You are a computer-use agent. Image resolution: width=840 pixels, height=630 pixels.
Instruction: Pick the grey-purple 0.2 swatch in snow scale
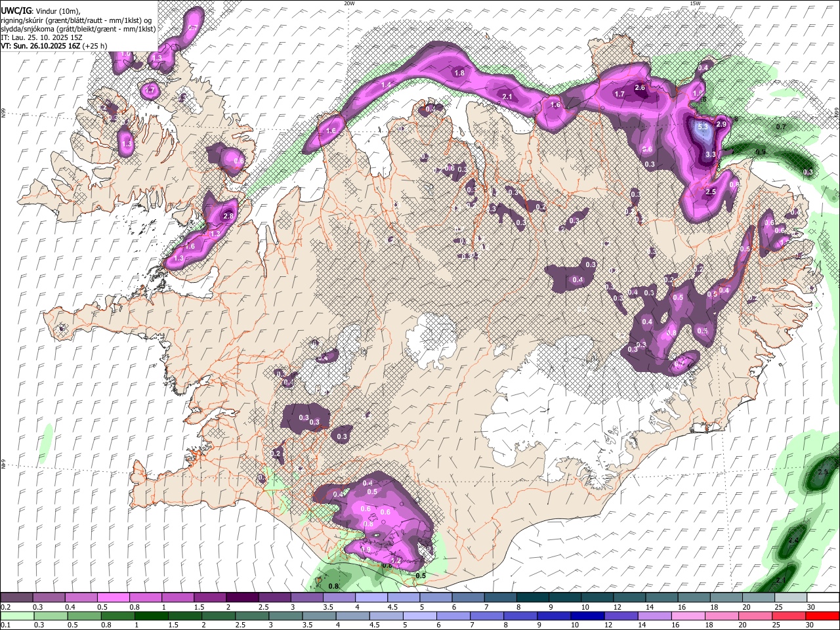pos(16,598)
